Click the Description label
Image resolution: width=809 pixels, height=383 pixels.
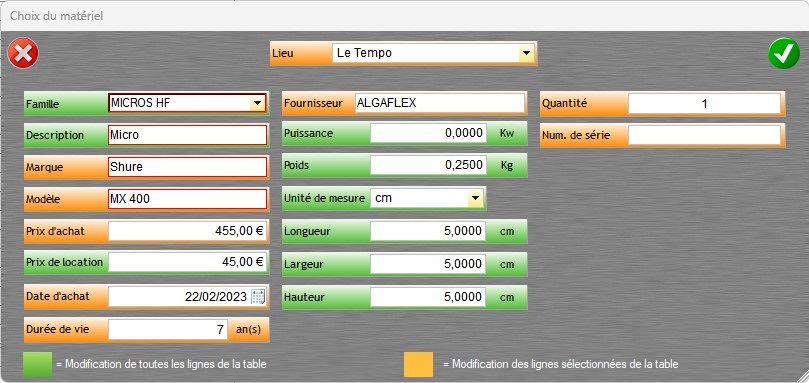(x=55, y=135)
